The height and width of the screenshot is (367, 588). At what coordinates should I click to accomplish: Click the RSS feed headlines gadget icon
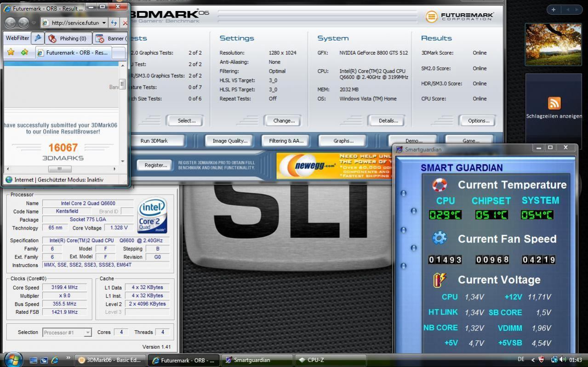(554, 103)
